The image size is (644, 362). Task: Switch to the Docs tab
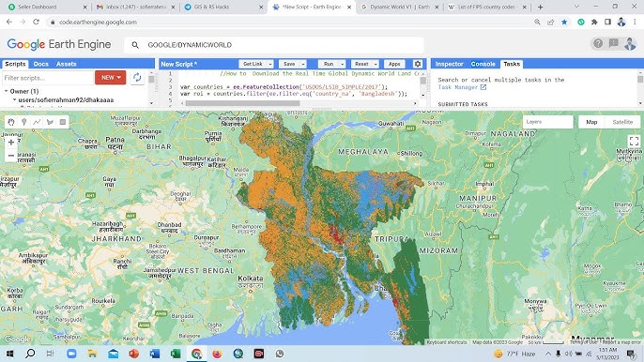tap(40, 64)
